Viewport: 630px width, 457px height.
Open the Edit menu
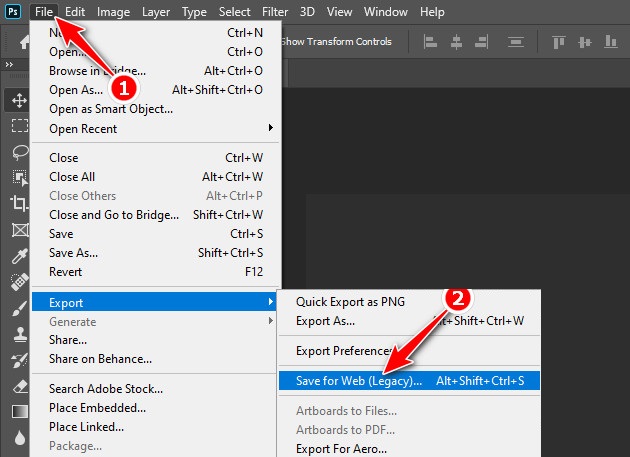pos(75,12)
